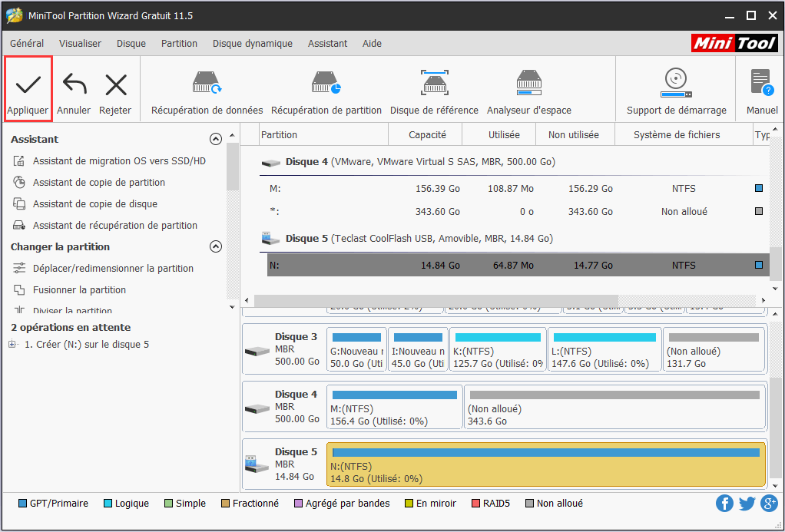Viewport: 785px width, 532px height.
Task: Open the Manuel help icon
Action: 762,83
